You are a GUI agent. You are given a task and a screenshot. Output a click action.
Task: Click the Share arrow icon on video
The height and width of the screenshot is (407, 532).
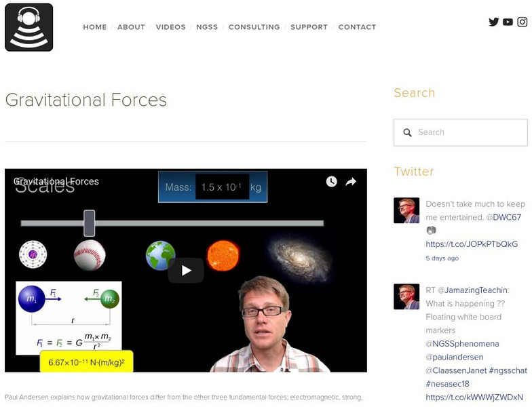click(x=351, y=182)
